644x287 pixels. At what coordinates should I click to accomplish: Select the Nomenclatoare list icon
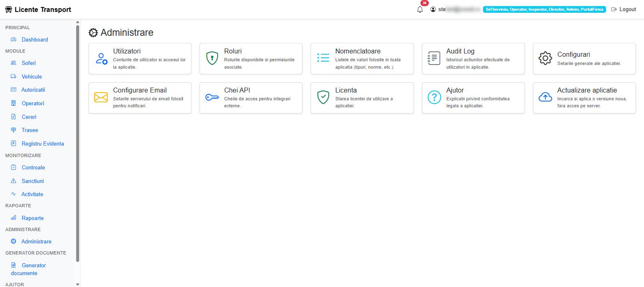[x=323, y=58]
